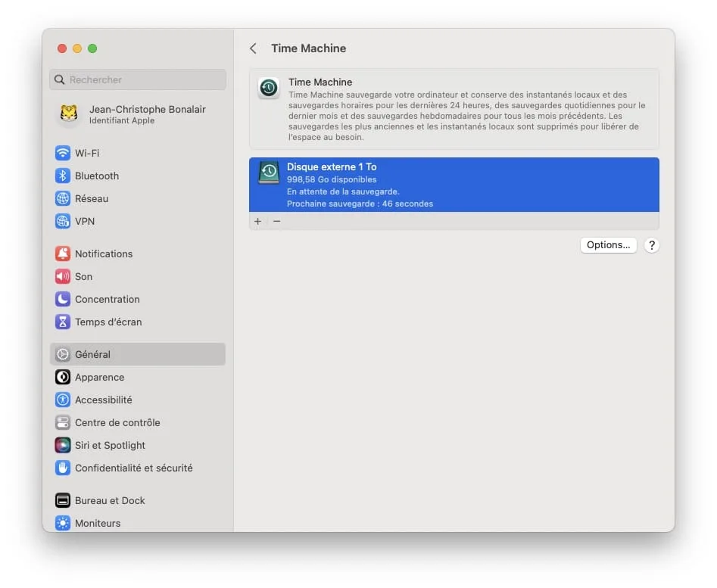Click the 998,58 Go disponibles text
The width and height of the screenshot is (717, 588).
(x=332, y=179)
